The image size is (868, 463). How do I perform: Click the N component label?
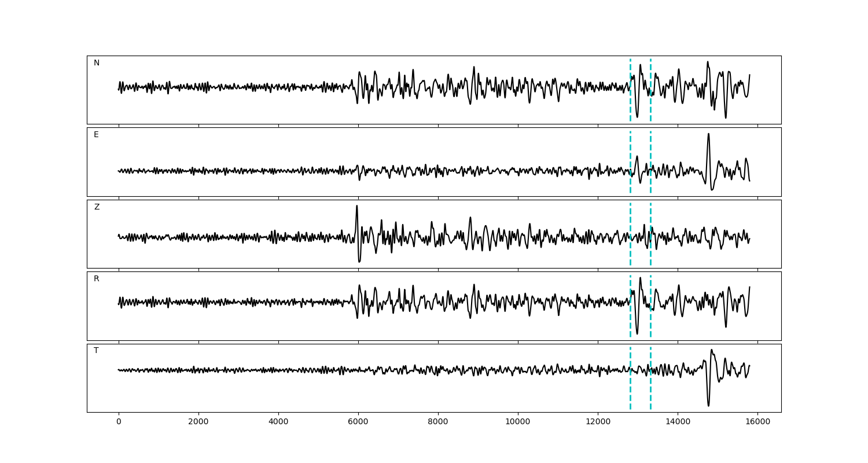(97, 63)
